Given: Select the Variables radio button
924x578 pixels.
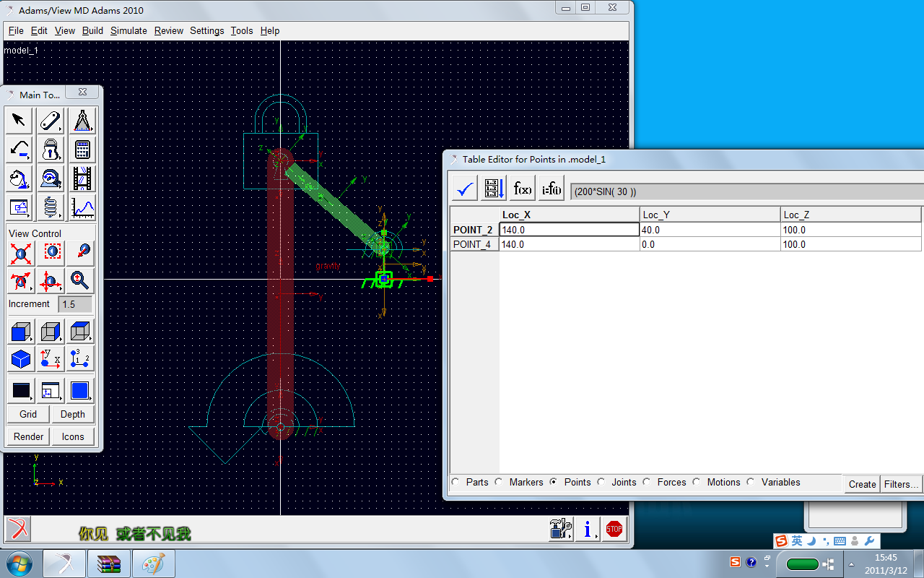Looking at the screenshot, I should point(751,482).
